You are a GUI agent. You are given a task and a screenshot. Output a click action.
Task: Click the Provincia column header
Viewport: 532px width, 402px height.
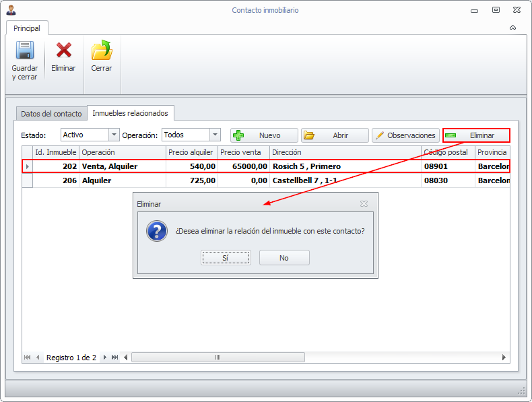pos(492,152)
